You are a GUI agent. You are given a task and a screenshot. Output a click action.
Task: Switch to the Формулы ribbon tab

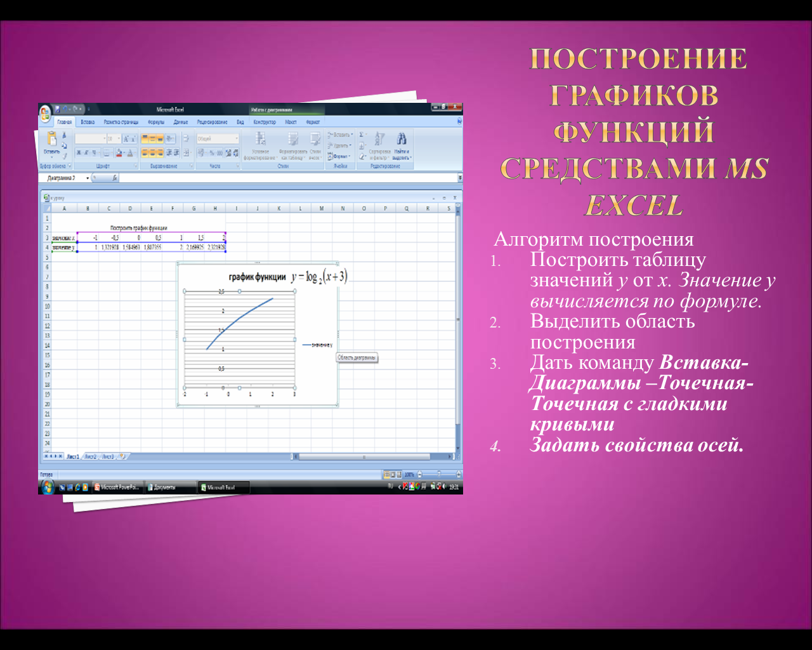pyautogui.click(x=156, y=122)
